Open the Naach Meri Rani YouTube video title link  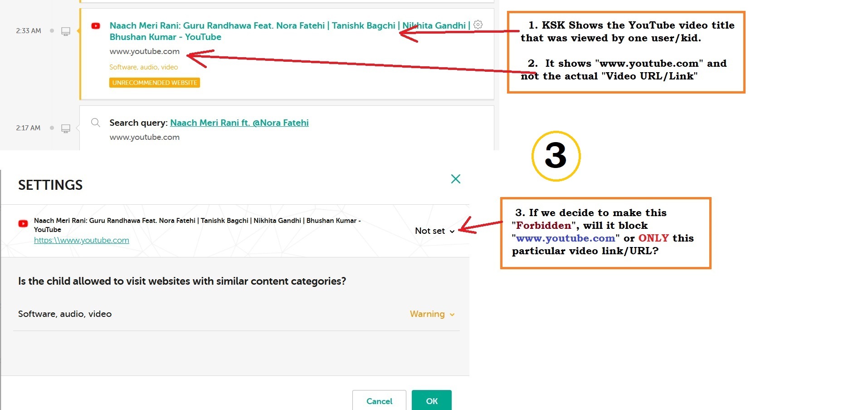coord(290,31)
